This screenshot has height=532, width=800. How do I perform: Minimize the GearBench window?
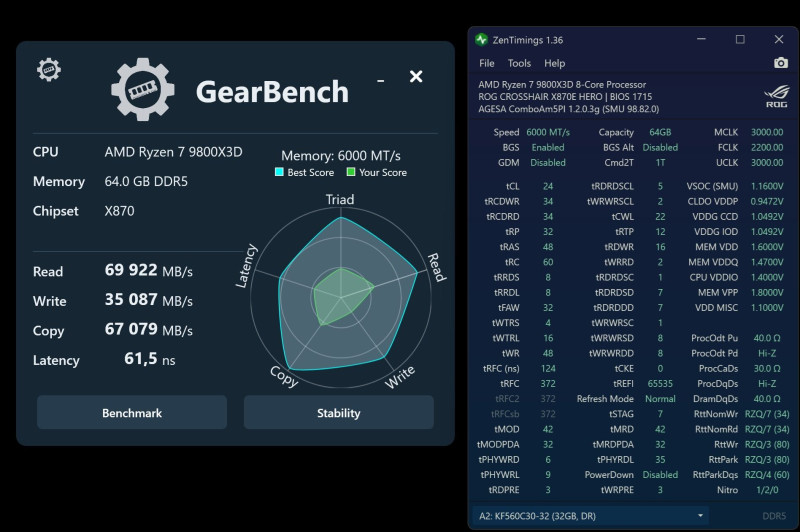pyautogui.click(x=381, y=81)
